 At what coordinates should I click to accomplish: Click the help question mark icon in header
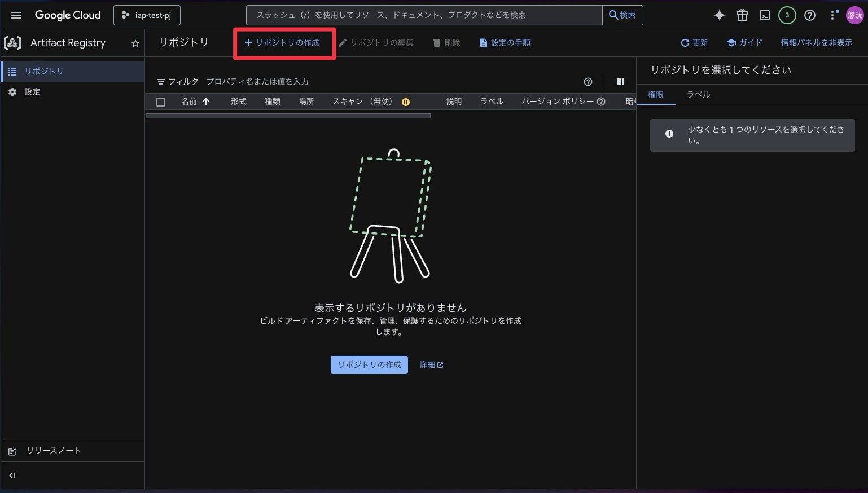tap(809, 15)
